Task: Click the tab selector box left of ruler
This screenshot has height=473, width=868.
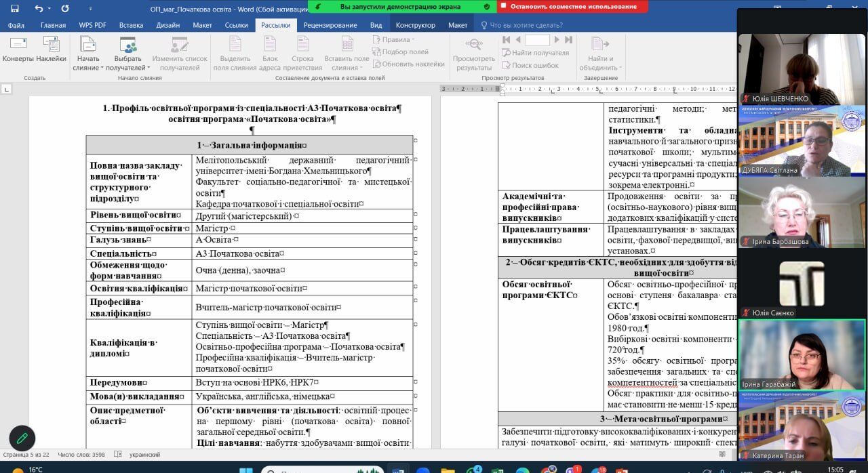Action: (7, 89)
